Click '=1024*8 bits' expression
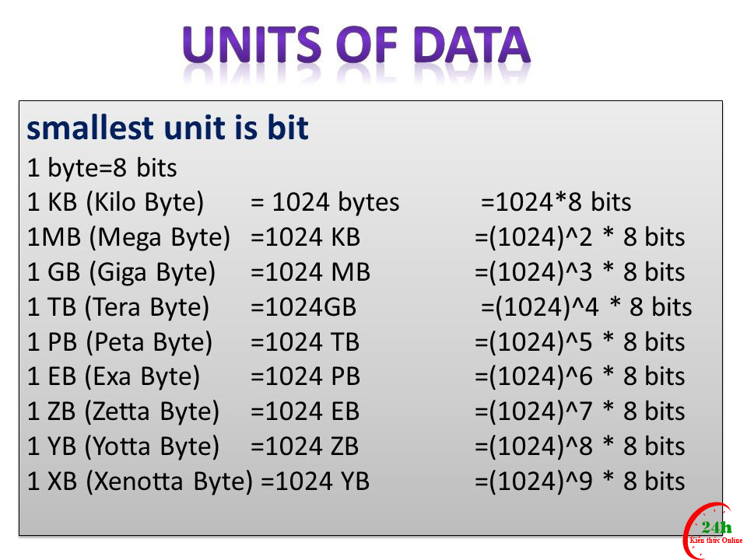This screenshot has height=560, width=747. point(556,202)
